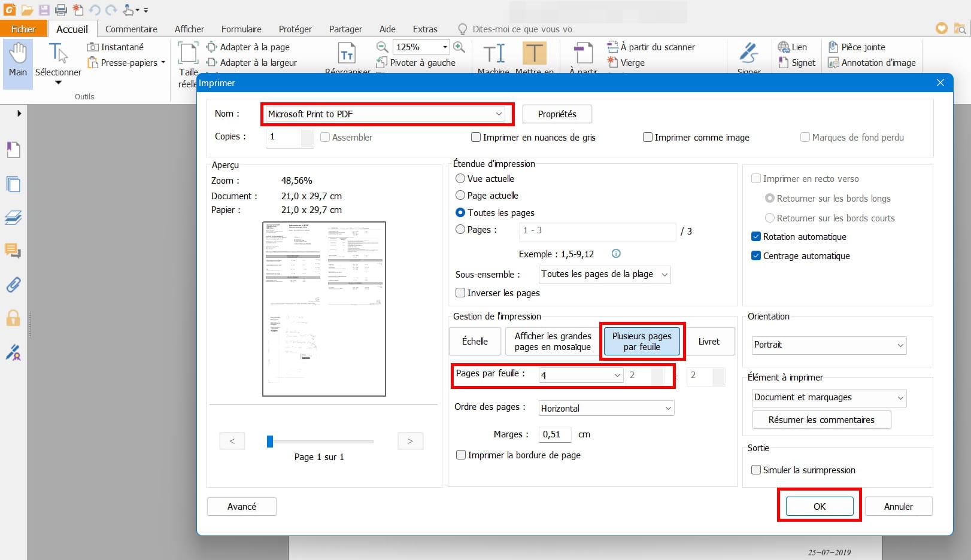971x560 pixels.
Task: Click the preview page slider handle
Action: 270,441
